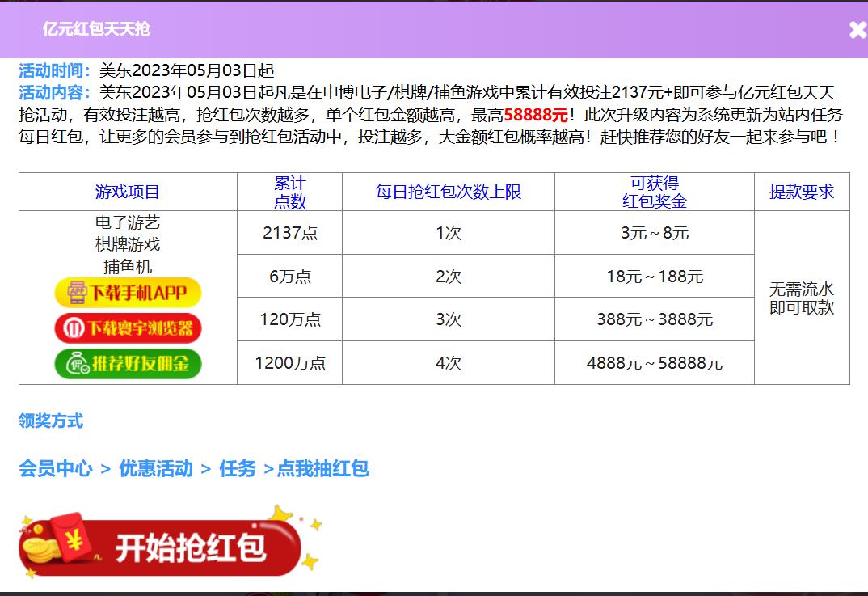868x596 pixels.
Task: Select the 1200万点 table cell
Action: [x=290, y=363]
